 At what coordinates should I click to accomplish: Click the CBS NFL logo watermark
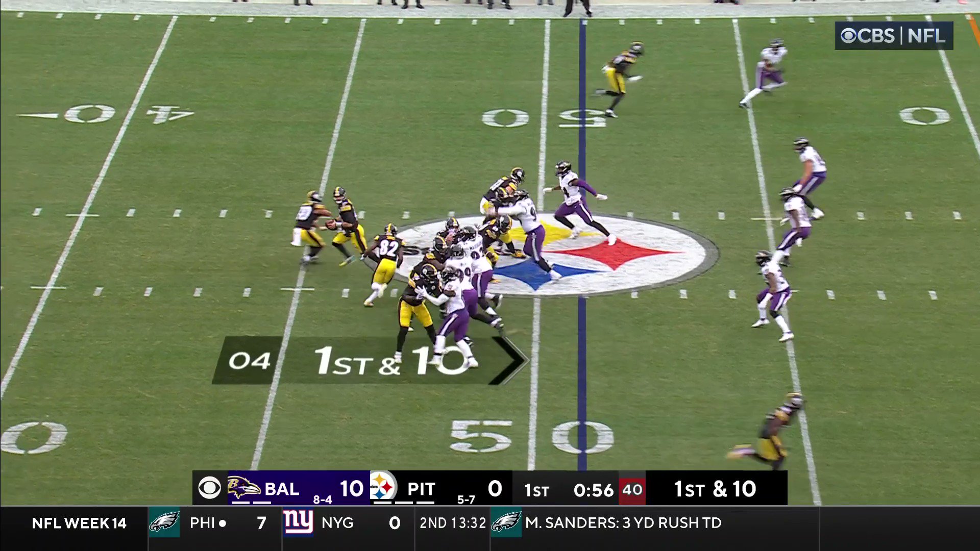pyautogui.click(x=894, y=36)
